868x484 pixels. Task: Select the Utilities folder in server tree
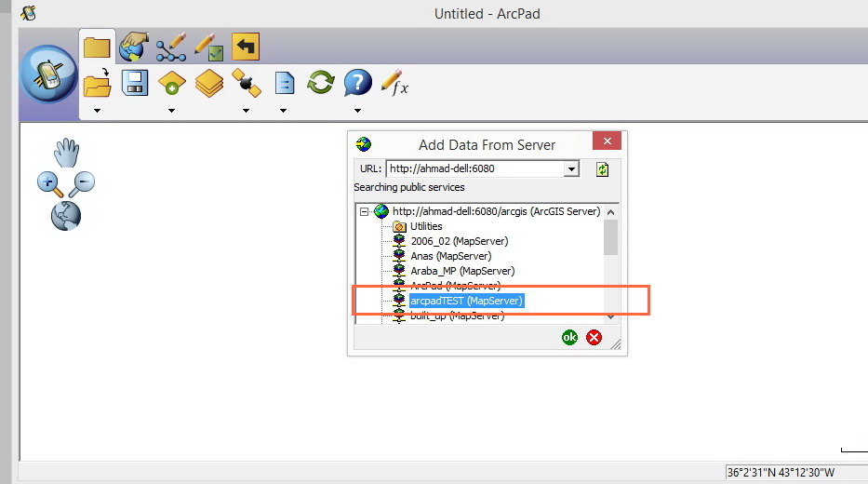426,226
